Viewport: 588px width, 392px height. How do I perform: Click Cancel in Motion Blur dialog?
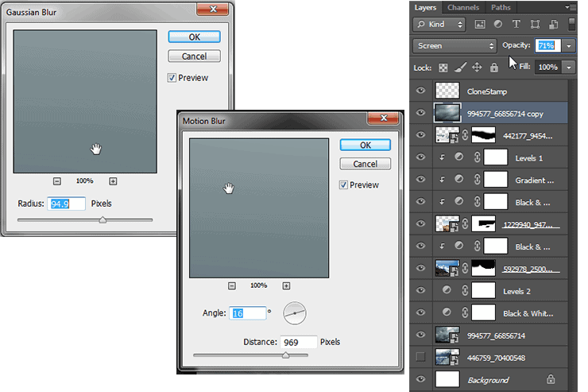pyautogui.click(x=366, y=164)
